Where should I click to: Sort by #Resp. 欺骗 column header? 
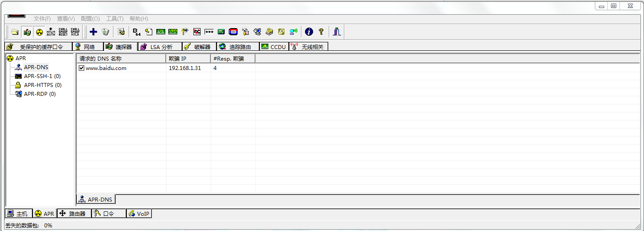pos(233,59)
